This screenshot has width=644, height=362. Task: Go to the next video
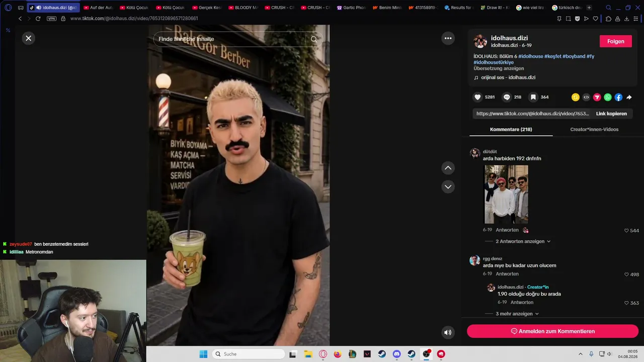pyautogui.click(x=448, y=187)
